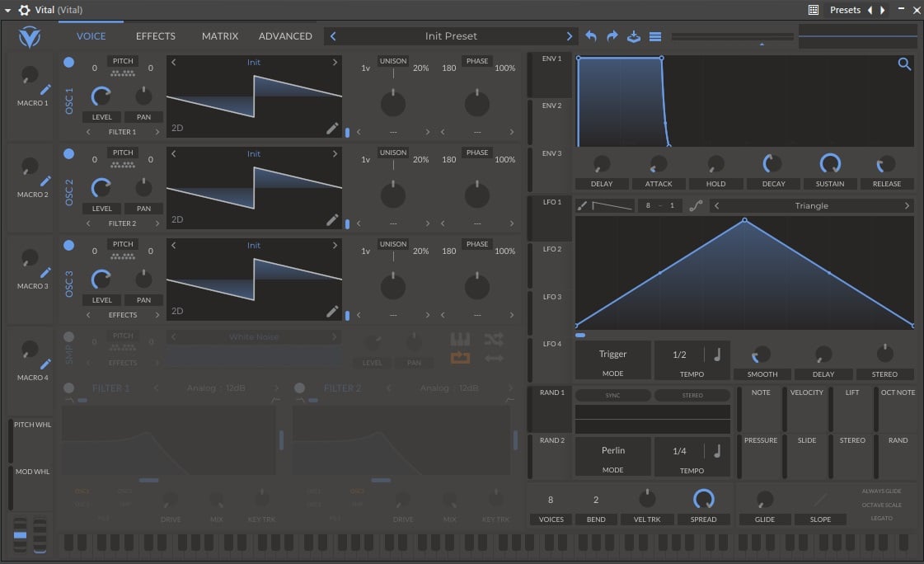Click the PRESSURE modulation source
924x564 pixels.
pyautogui.click(x=761, y=457)
